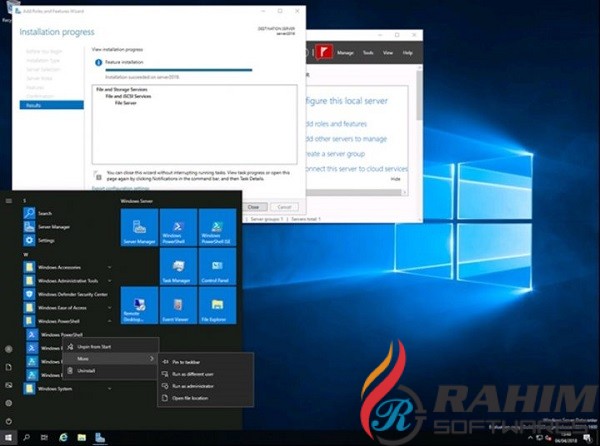Launch Internet Explorer from the taskbar
The image size is (600, 446).
(x=64, y=437)
